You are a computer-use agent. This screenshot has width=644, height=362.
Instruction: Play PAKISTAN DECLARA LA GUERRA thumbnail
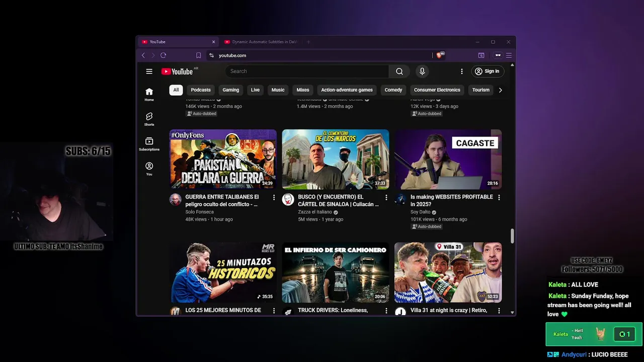coord(223,159)
